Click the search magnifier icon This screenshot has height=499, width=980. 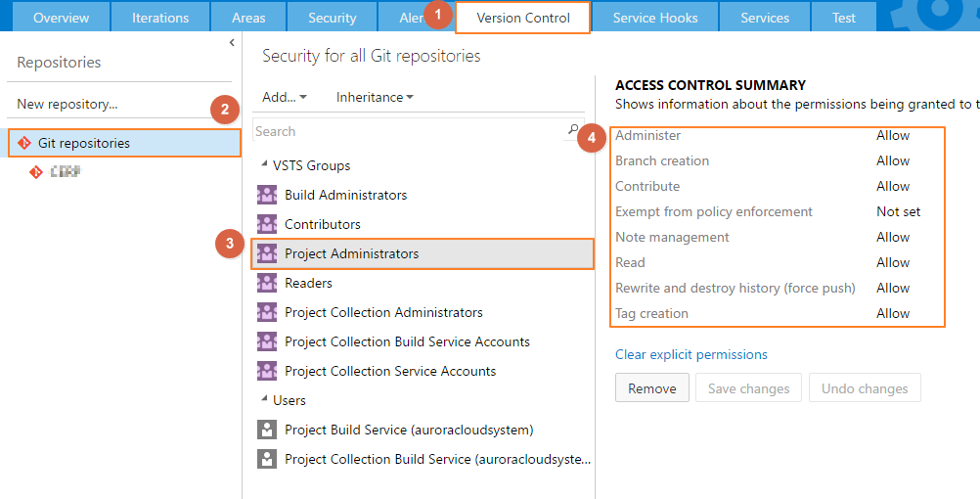coord(573,130)
